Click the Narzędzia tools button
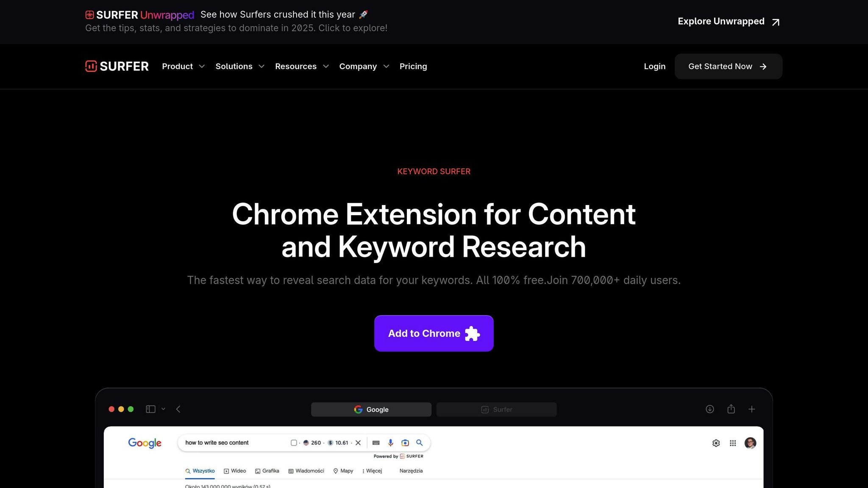Image resolution: width=868 pixels, height=488 pixels. tap(411, 471)
